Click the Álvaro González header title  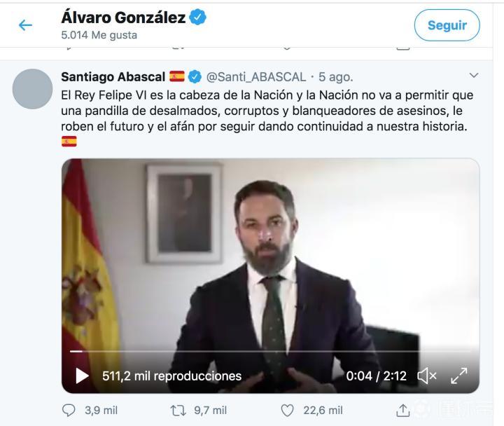click(123, 18)
